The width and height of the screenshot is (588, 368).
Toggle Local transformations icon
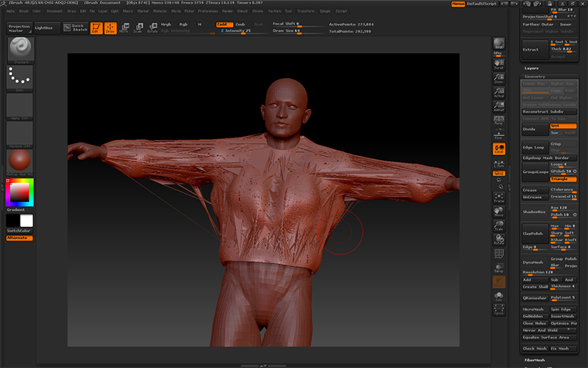click(499, 149)
